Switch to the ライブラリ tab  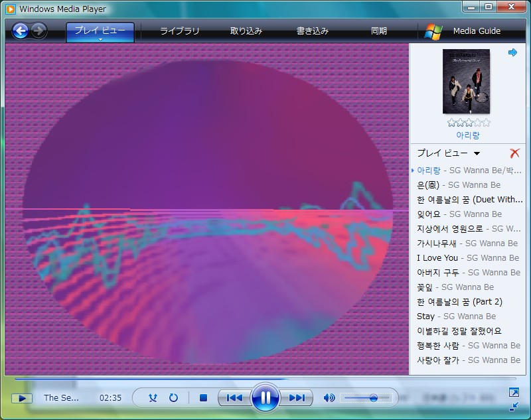tap(180, 31)
